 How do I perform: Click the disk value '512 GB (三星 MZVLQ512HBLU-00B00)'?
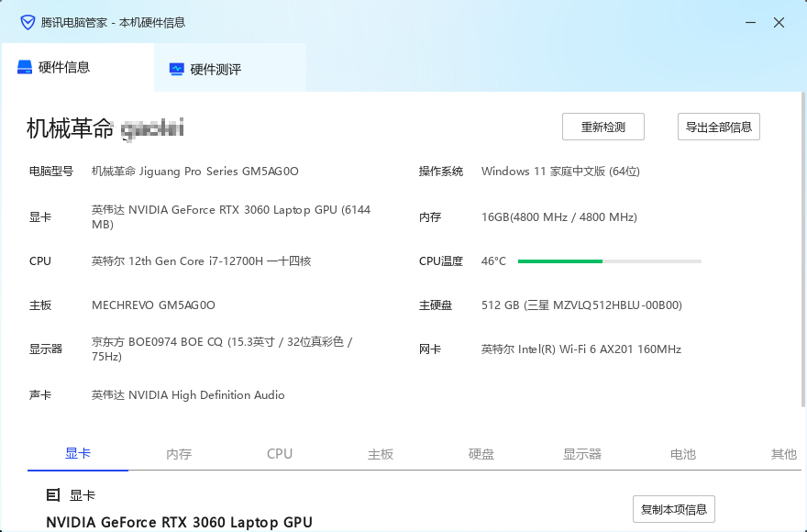click(x=581, y=305)
